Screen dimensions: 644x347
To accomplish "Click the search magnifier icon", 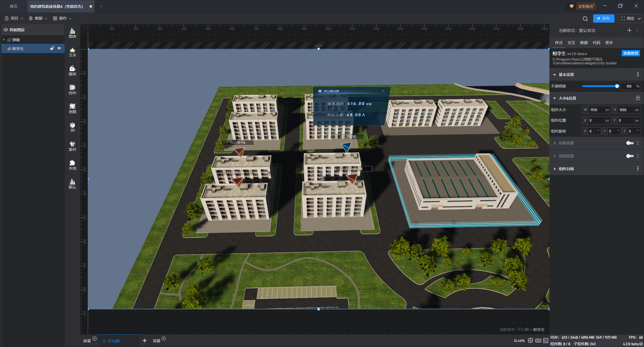I will pyautogui.click(x=585, y=19).
